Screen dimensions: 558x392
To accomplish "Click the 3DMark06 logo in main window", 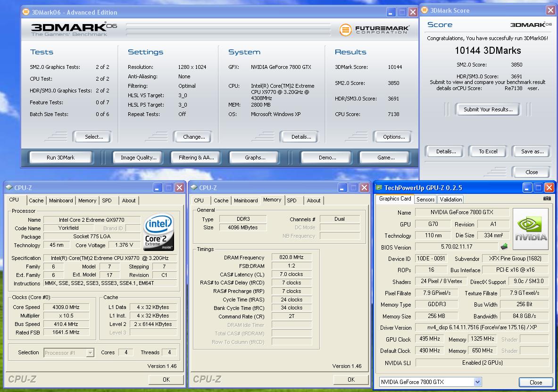I will tap(74, 30).
